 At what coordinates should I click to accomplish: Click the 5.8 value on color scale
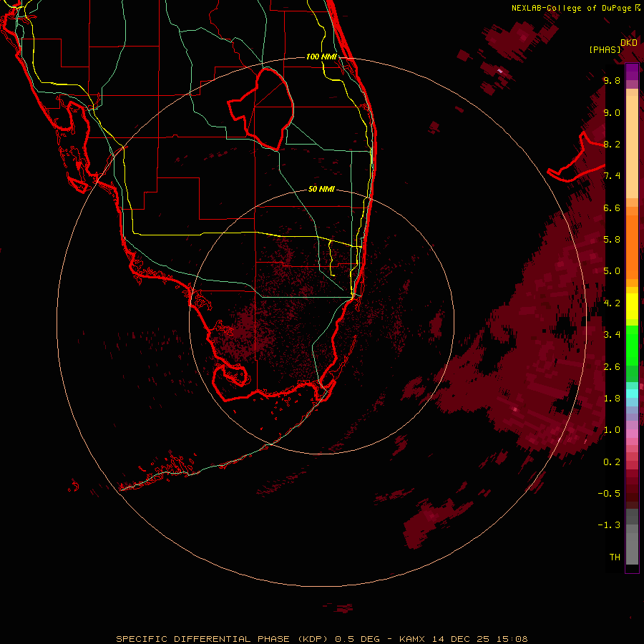tap(612, 240)
